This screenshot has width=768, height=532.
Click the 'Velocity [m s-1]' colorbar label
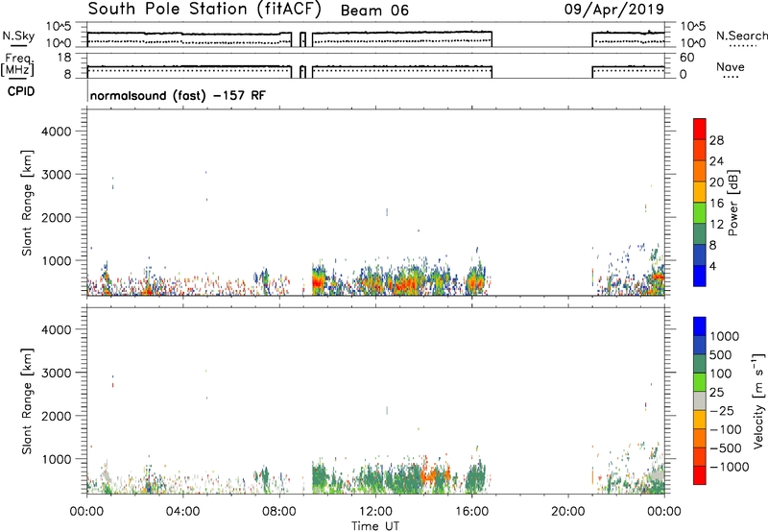[758, 400]
